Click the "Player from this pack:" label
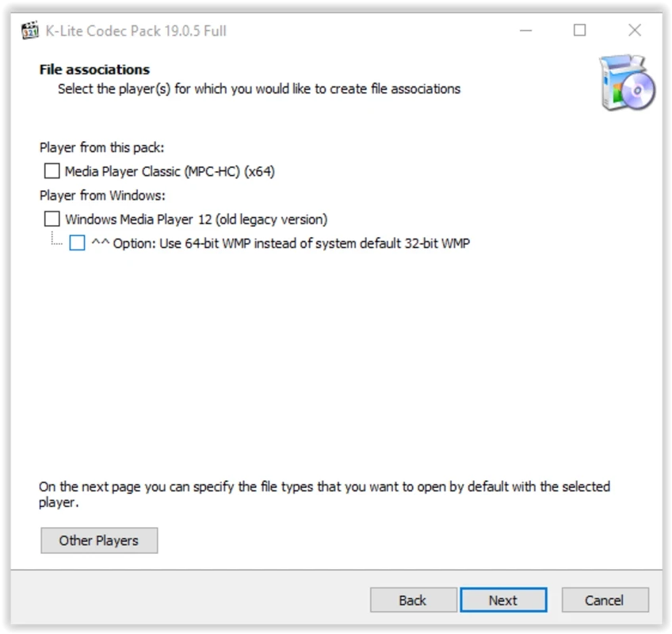This screenshot has height=634, width=672. (101, 147)
